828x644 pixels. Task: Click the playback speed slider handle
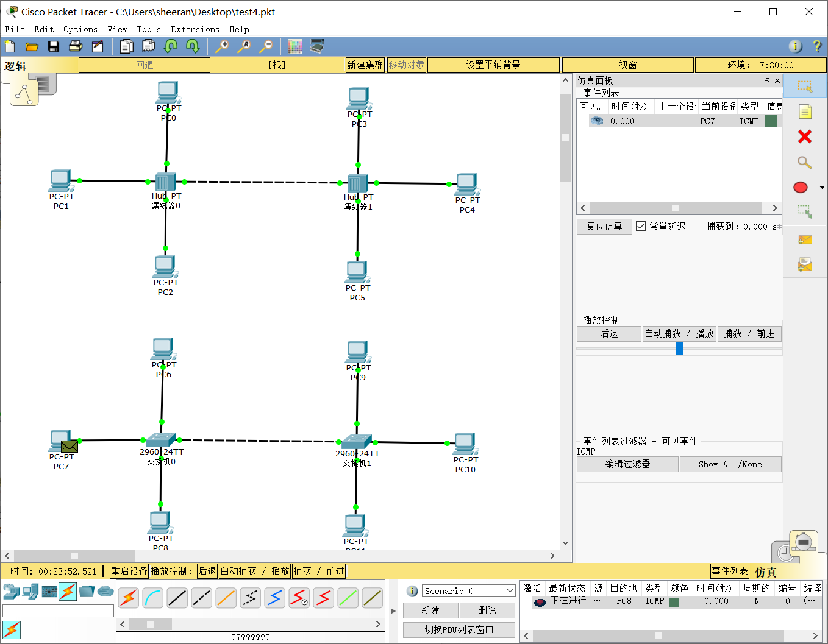pos(679,349)
